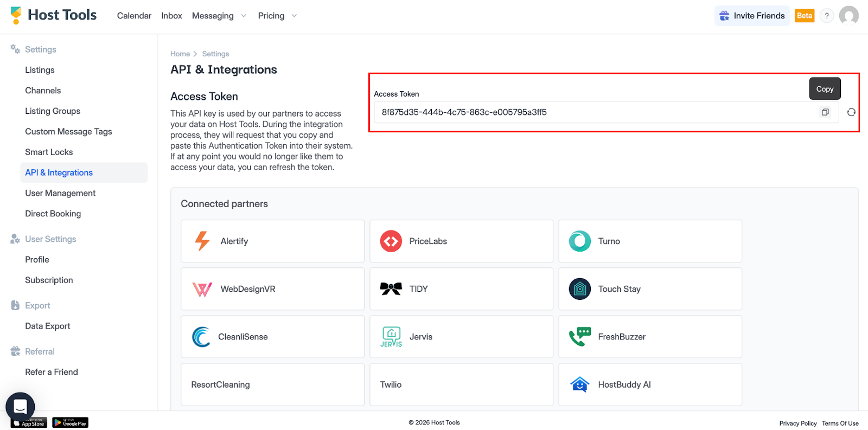
Task: Copy the access token via clipboard icon
Action: coord(825,112)
